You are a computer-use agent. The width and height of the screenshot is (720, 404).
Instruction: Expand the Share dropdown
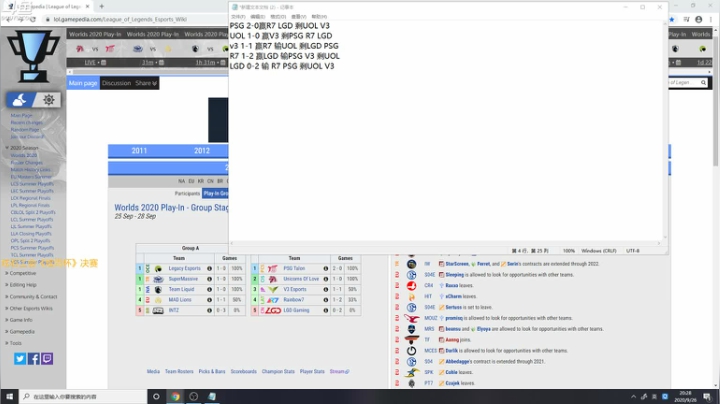pyautogui.click(x=146, y=83)
